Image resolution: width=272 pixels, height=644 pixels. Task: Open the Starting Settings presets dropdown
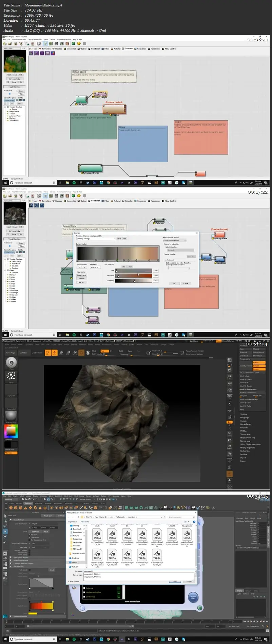[x=96, y=239]
